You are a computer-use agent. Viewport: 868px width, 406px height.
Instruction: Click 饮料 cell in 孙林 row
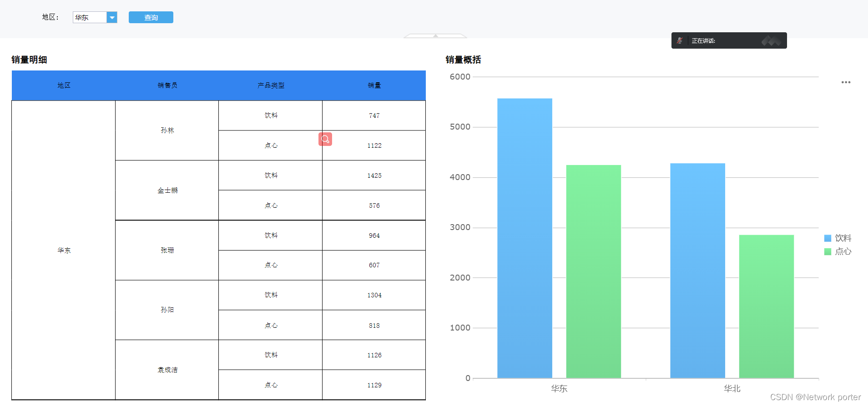coord(271,115)
